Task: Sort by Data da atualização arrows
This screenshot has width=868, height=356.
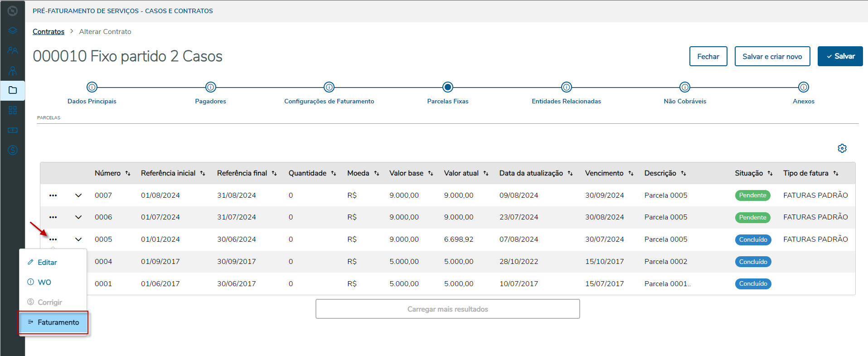Action: pos(570,173)
